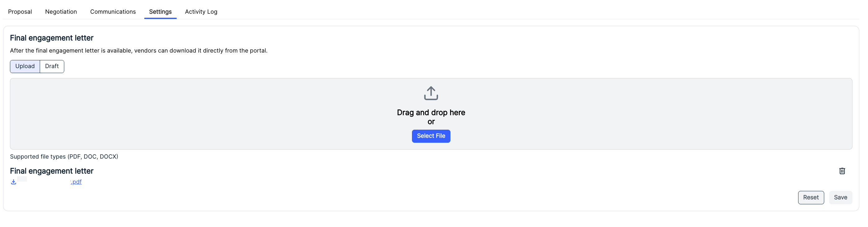View the Activity Log tab
Viewport: 868px width, 227px height.
[x=201, y=12]
